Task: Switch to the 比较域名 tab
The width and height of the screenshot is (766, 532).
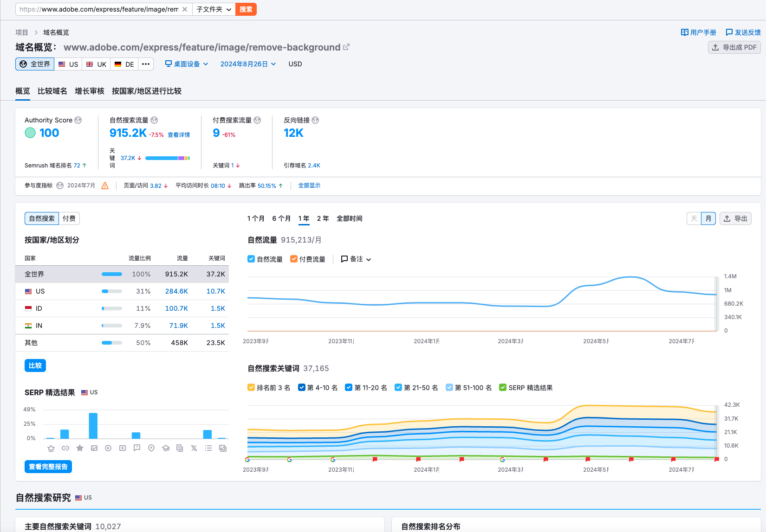Action: point(52,91)
